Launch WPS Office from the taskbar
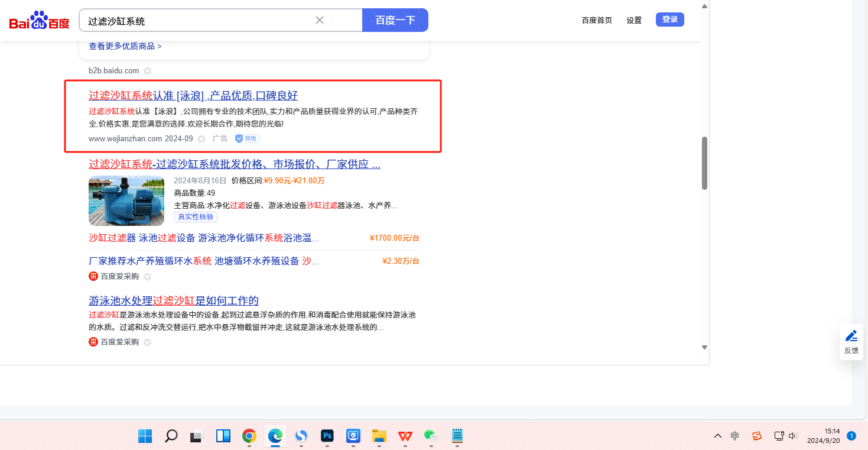 tap(405, 436)
